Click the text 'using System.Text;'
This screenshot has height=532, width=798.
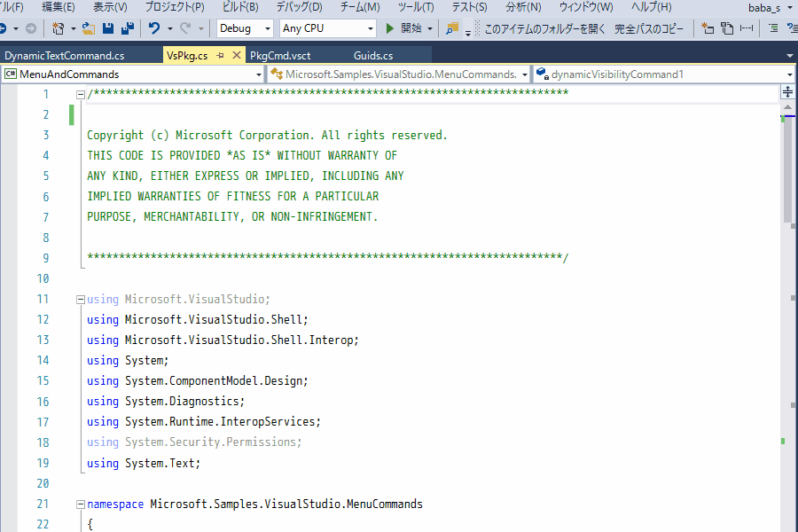click(x=144, y=463)
